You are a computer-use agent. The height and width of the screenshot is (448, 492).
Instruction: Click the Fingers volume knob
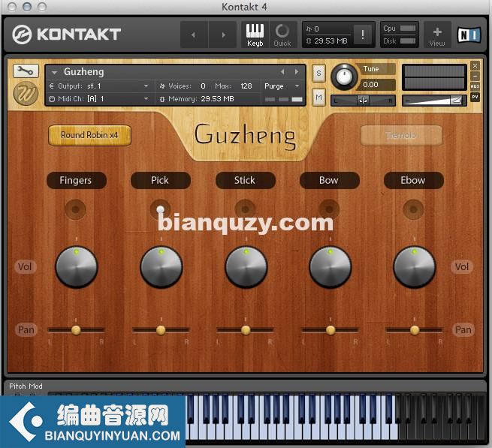click(x=77, y=267)
